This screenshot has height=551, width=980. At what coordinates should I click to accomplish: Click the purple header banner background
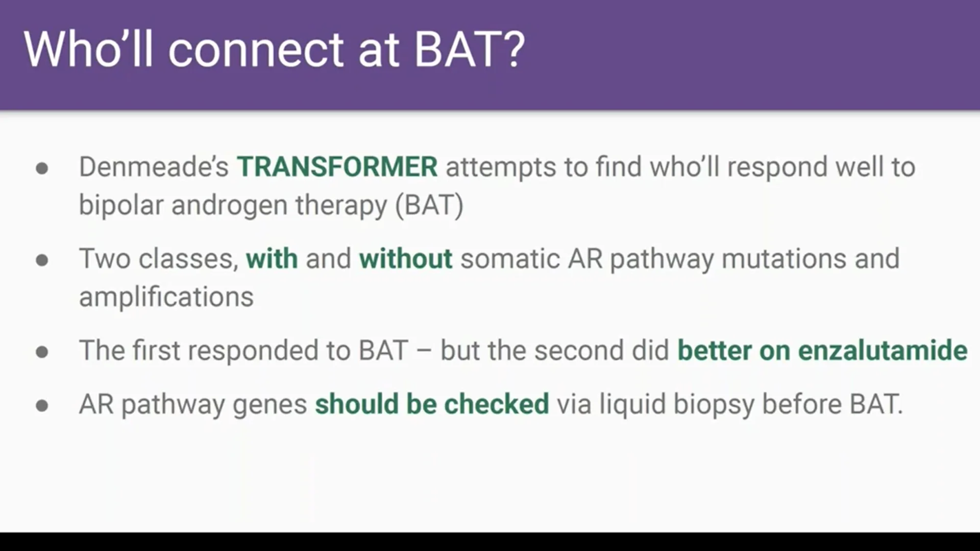tap(740, 55)
